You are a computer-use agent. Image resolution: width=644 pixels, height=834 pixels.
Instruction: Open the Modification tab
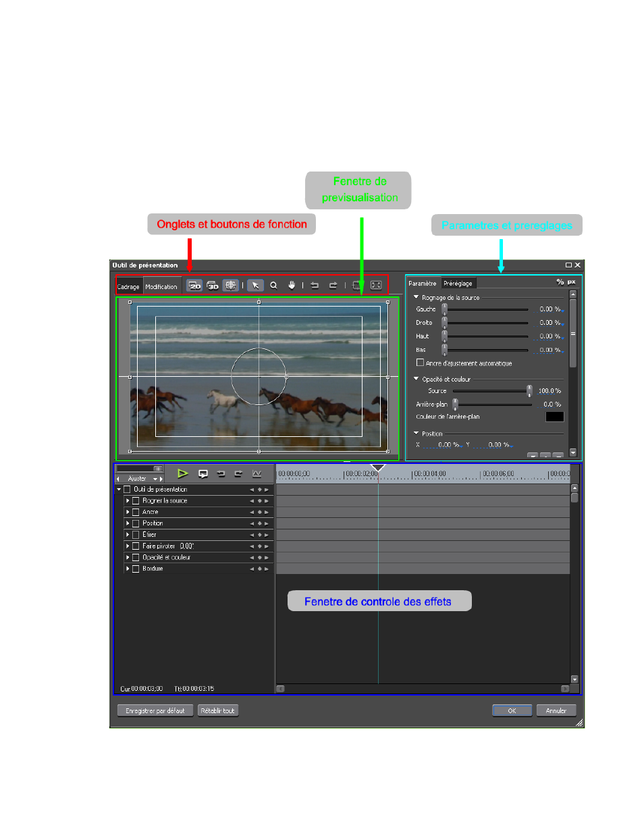coord(161,286)
